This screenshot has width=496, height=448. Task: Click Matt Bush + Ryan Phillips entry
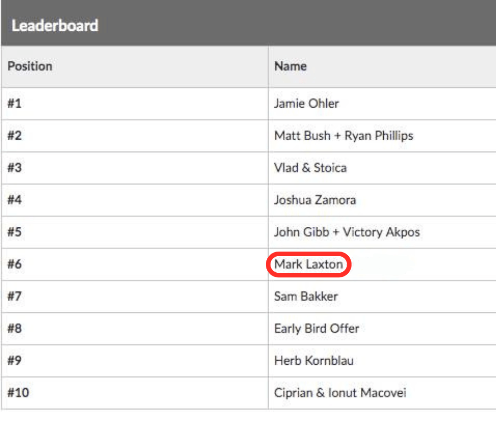344,136
